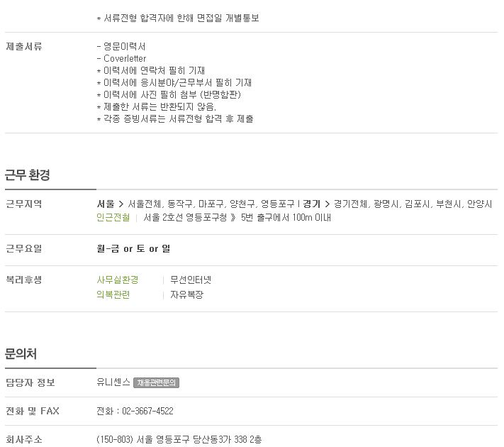The width and height of the screenshot is (504, 447).
Task: Click the 유니센스 contact name
Action: point(113,382)
